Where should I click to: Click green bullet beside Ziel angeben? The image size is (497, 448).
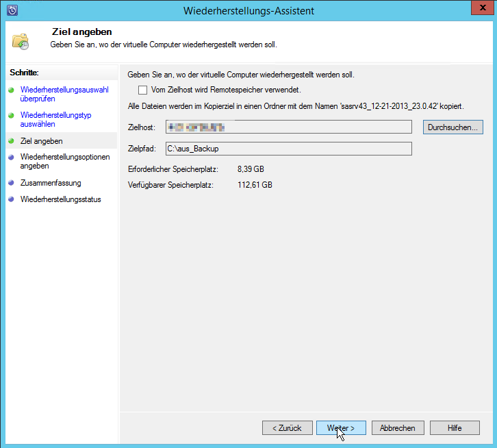(x=11, y=141)
